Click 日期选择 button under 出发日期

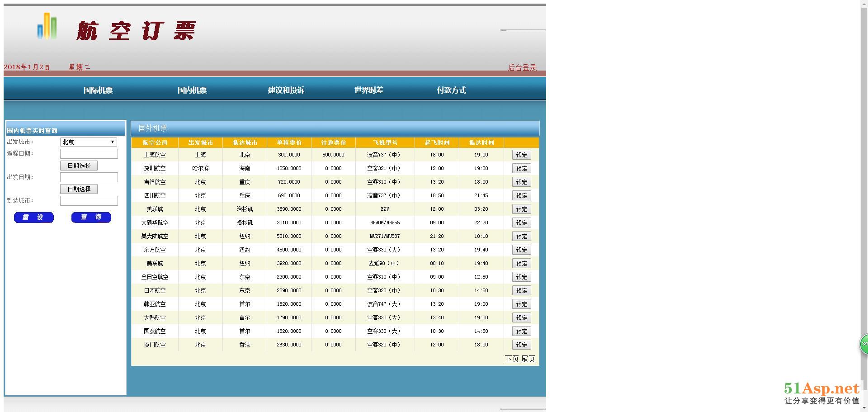pos(79,189)
